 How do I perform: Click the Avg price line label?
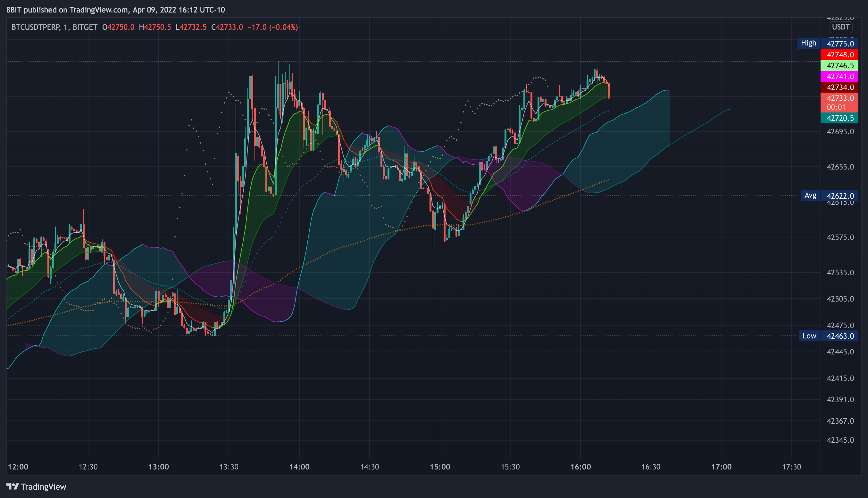click(x=810, y=195)
